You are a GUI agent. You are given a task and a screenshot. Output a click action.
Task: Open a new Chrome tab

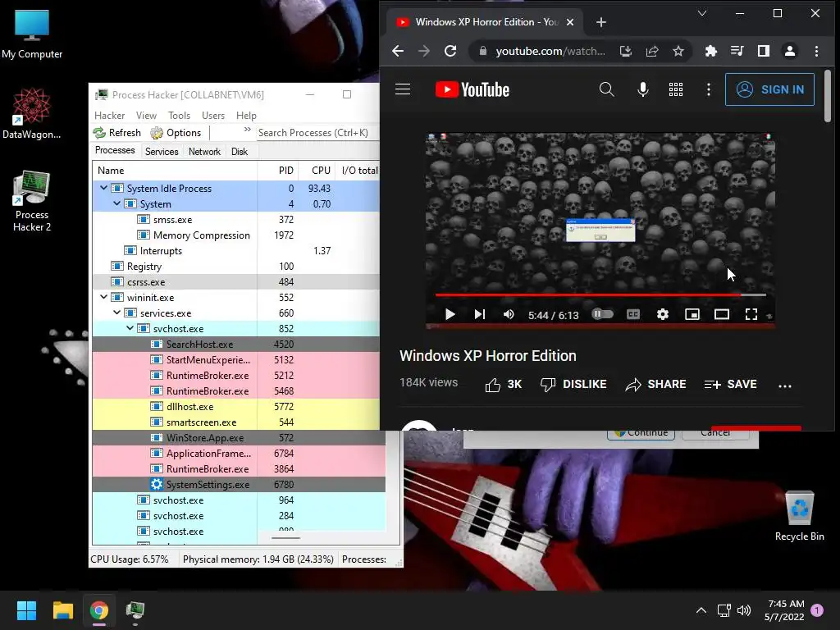pos(601,22)
